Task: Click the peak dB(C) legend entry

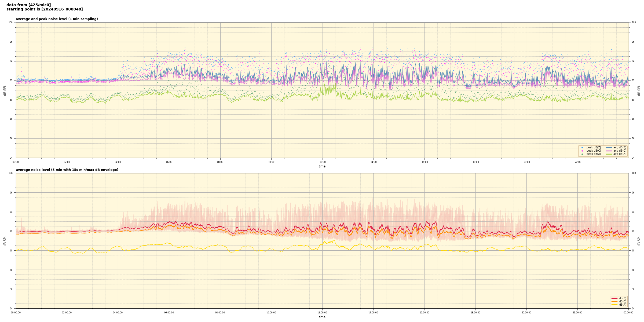Action: [x=593, y=151]
